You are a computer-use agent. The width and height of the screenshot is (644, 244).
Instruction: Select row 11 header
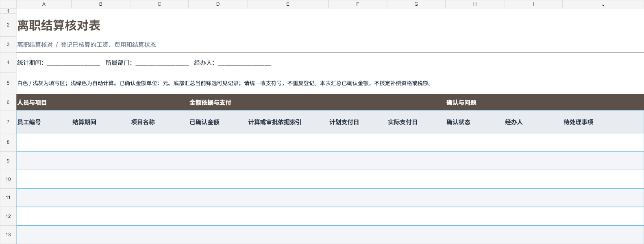click(8, 198)
